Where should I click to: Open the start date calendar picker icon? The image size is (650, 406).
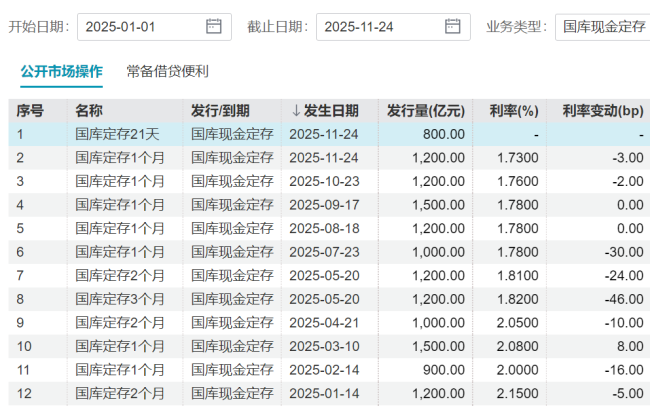pos(214,27)
